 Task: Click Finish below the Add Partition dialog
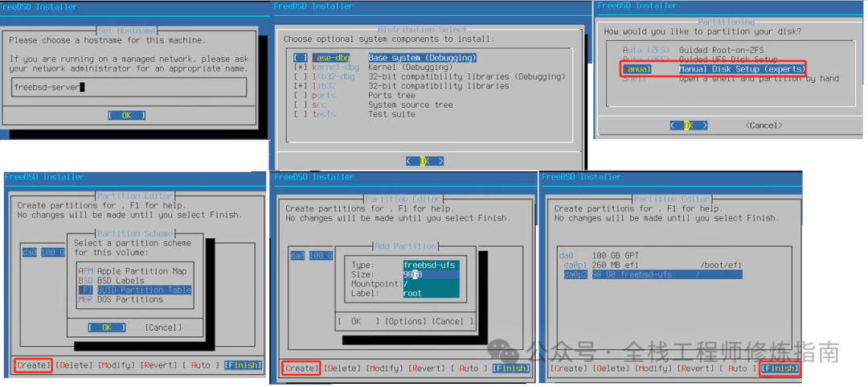pos(511,368)
